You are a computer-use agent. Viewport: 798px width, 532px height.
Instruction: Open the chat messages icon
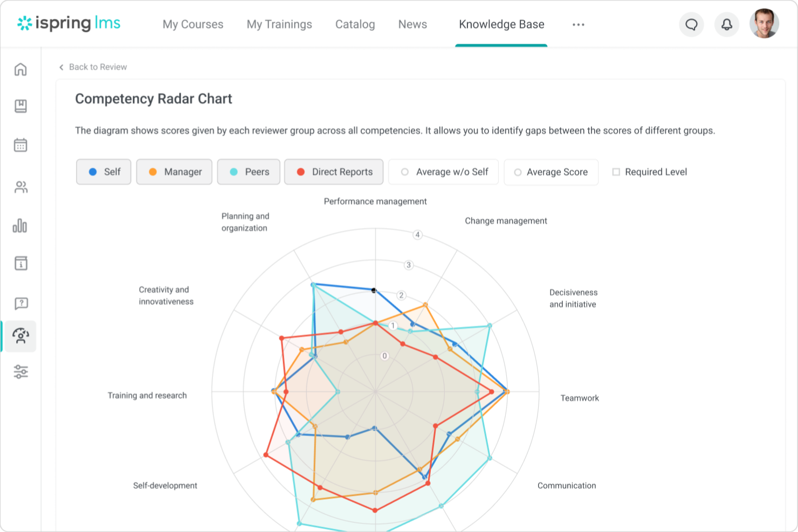click(691, 24)
